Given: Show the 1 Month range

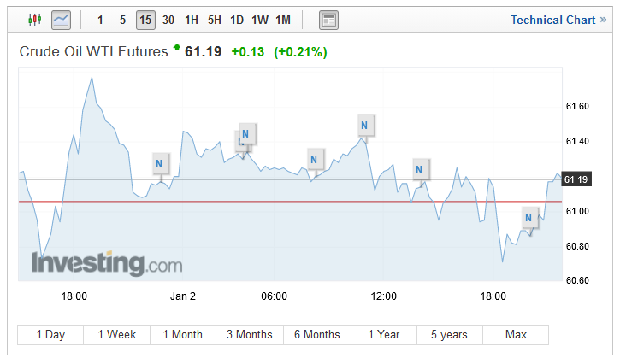Looking at the screenshot, I should click(183, 335).
